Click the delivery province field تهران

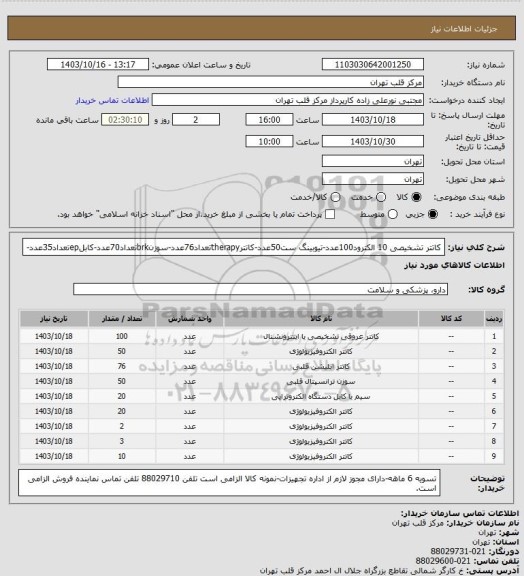click(x=373, y=161)
